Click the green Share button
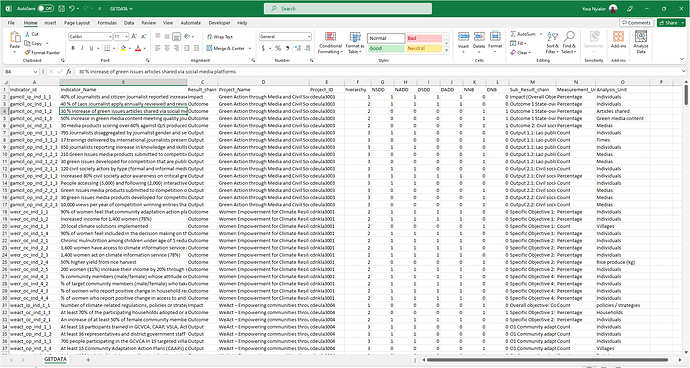 point(671,23)
